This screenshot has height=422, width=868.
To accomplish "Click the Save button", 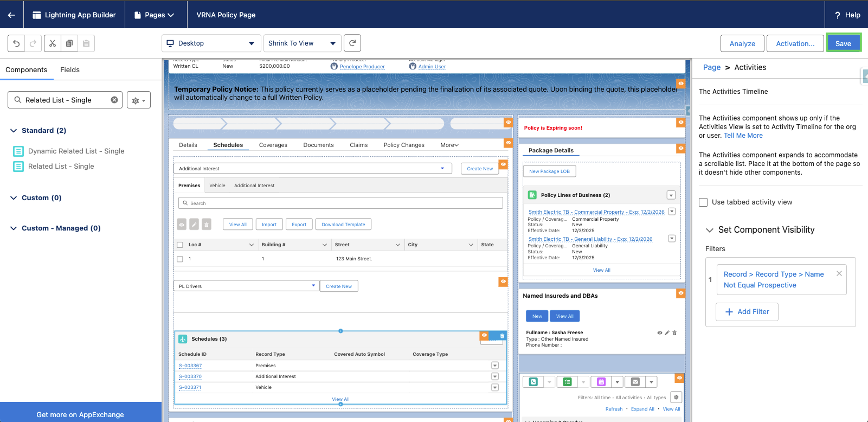I will click(844, 43).
